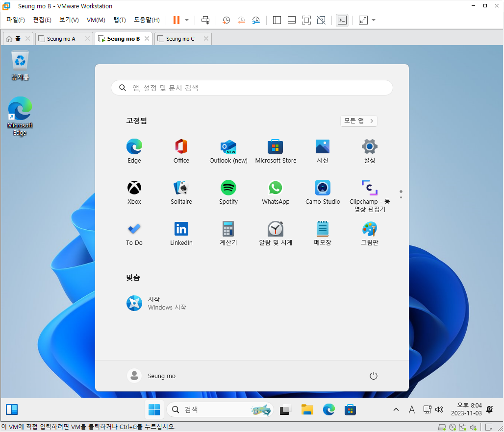Open Microsoft Store from the taskbar
The height and width of the screenshot is (432, 504).
pyautogui.click(x=350, y=409)
